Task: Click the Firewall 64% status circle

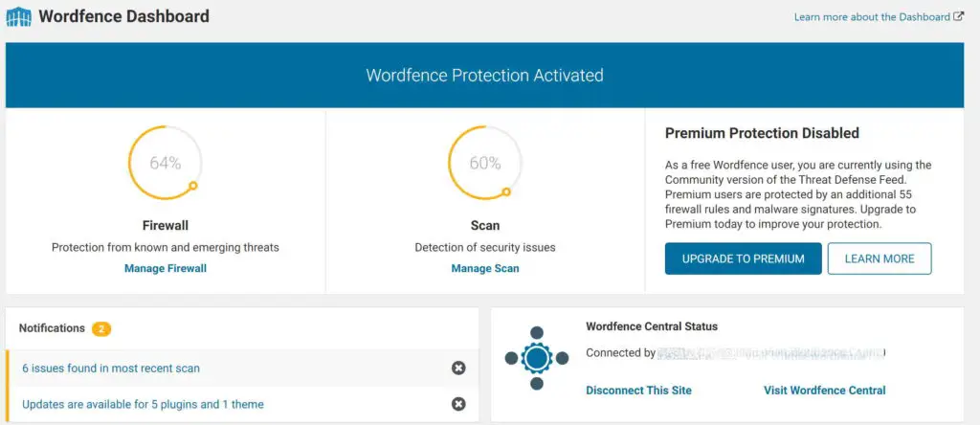Action: [165, 163]
